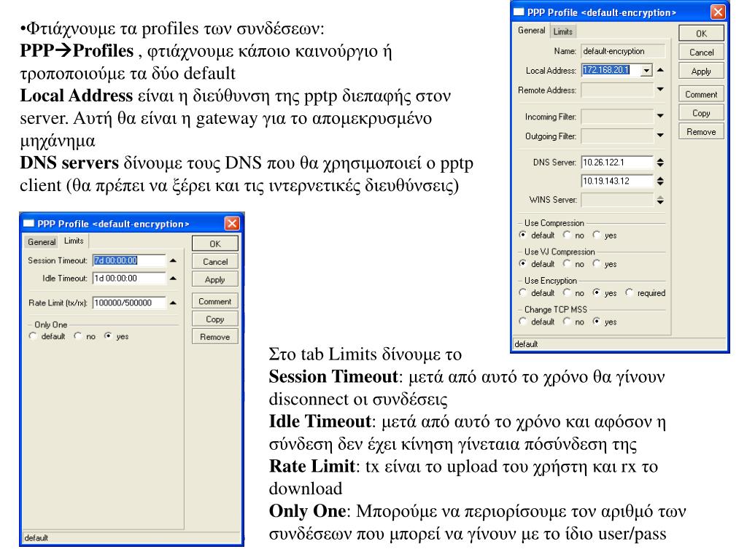Image resolution: width=747 pixels, height=560 pixels.
Task: Open the Local Address dropdown list
Action: (646, 71)
